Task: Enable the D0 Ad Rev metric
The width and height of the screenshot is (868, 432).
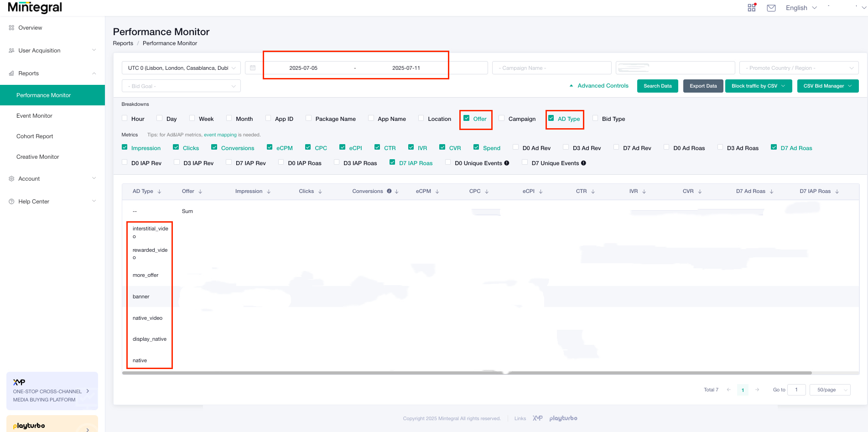Action: [x=515, y=147]
